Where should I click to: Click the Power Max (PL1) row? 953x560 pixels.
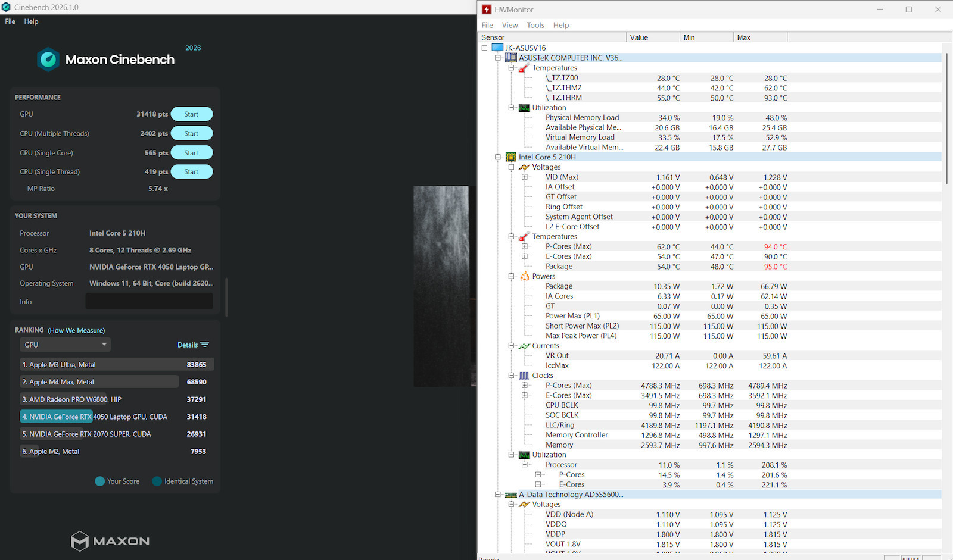pos(711,316)
